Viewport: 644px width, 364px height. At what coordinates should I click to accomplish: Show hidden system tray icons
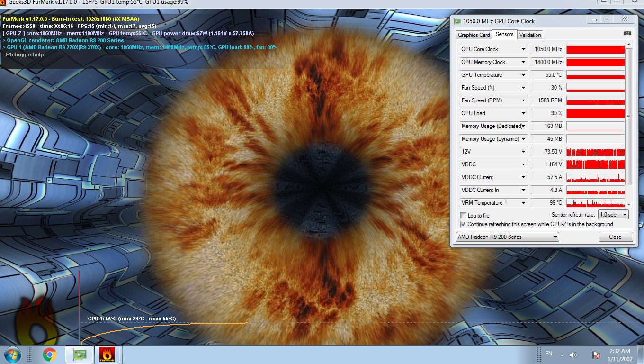point(562,355)
